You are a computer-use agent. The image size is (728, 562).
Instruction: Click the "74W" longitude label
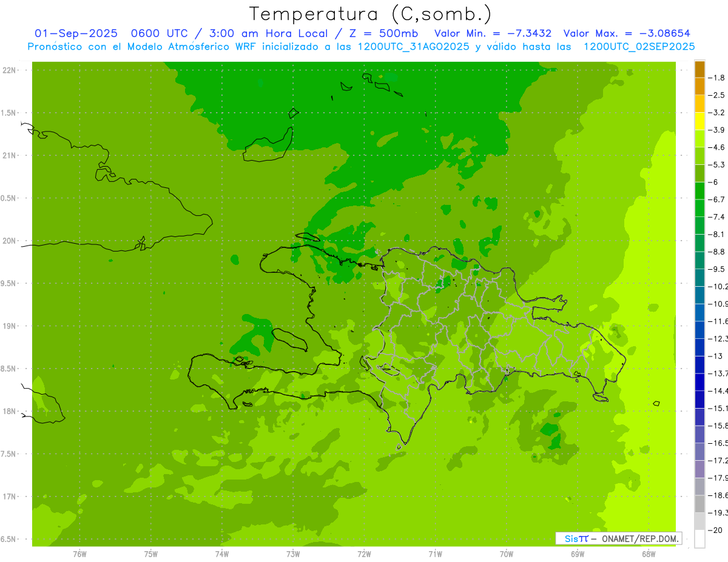(x=222, y=554)
